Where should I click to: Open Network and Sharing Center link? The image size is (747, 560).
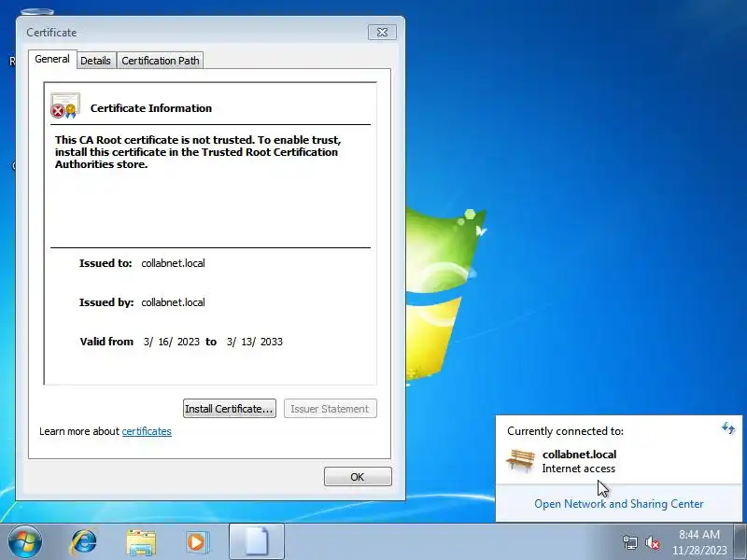pos(618,504)
